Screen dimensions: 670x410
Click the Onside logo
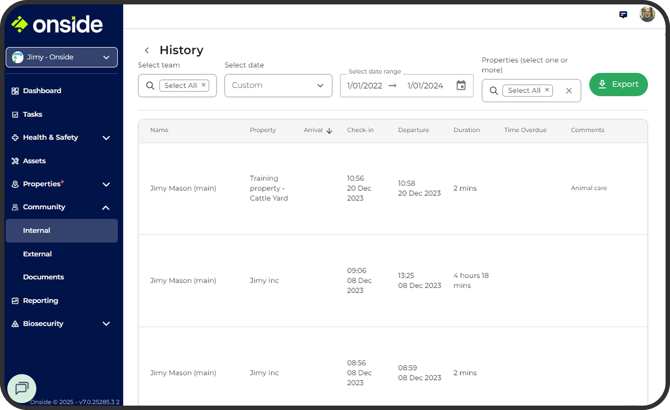click(x=58, y=25)
